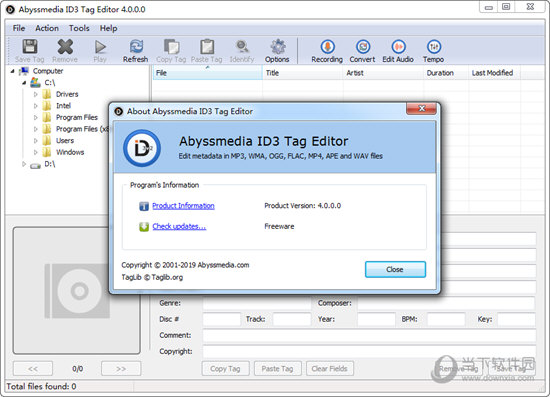
Task: Click the Disc # input field
Action: point(222,319)
